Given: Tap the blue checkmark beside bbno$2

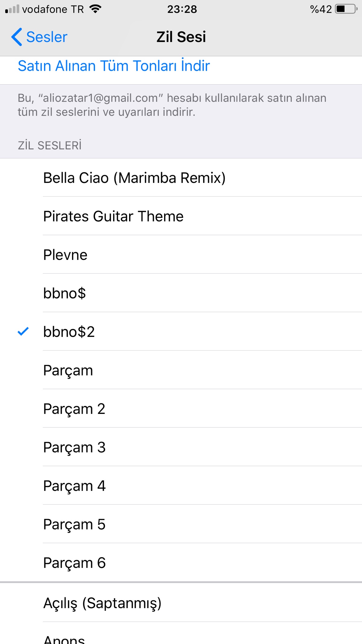Looking at the screenshot, I should pos(23,332).
